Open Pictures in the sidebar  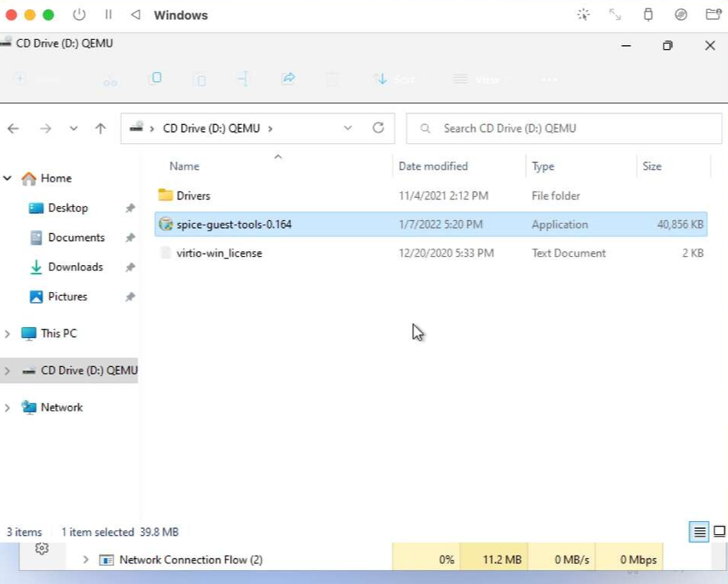[67, 297]
